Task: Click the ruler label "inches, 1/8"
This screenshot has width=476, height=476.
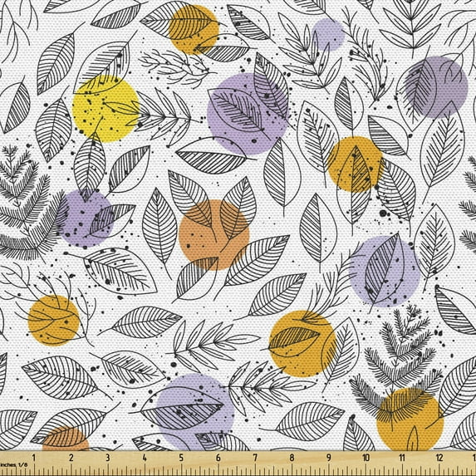Action: [13, 464]
